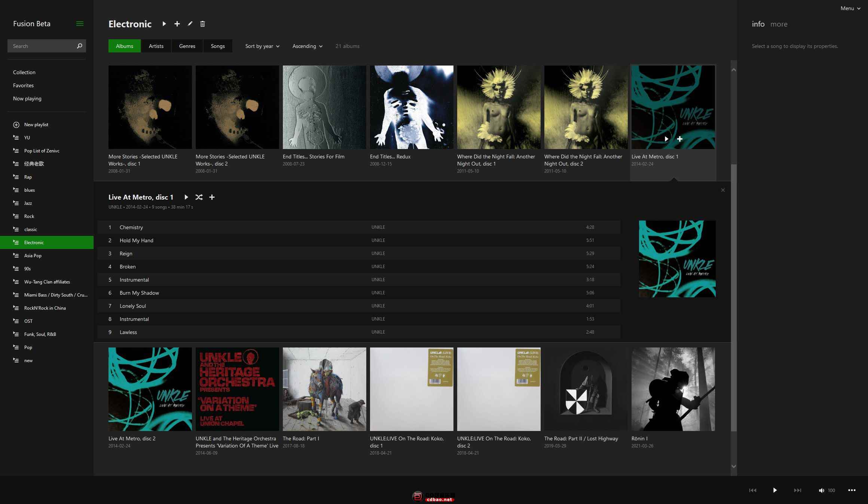Select track 9 Lawless
The image size is (868, 504).
point(359,332)
